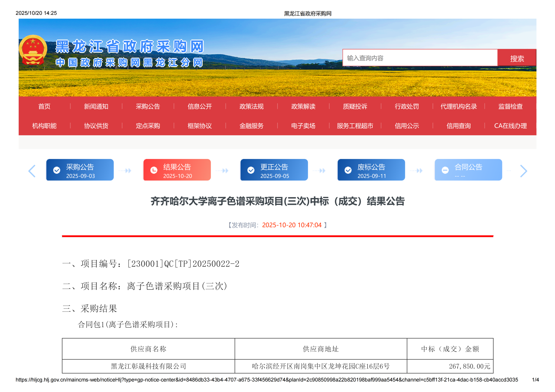555x392 pixels.
Task: Click the right arrow of timeline carousel
Action: coord(523,171)
